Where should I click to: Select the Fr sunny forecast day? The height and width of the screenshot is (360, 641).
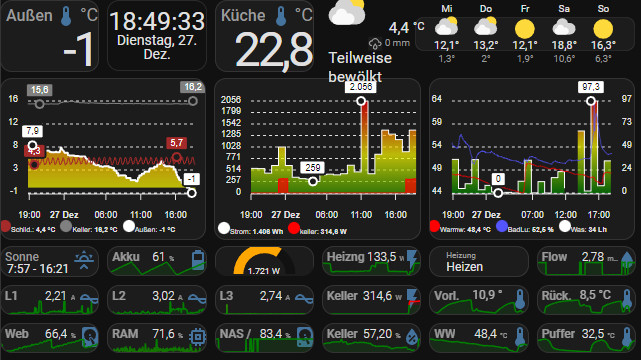point(525,34)
